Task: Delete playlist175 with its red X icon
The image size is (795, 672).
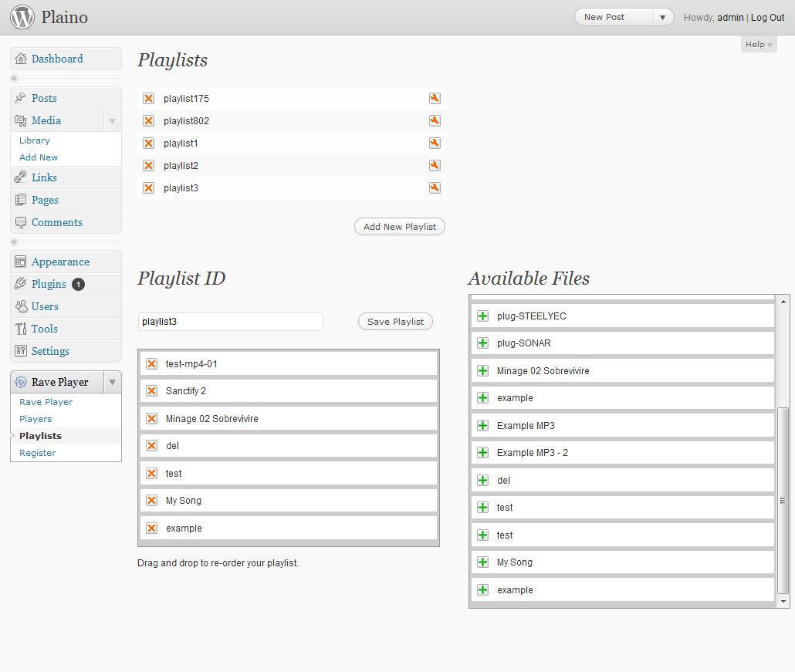Action: [148, 98]
